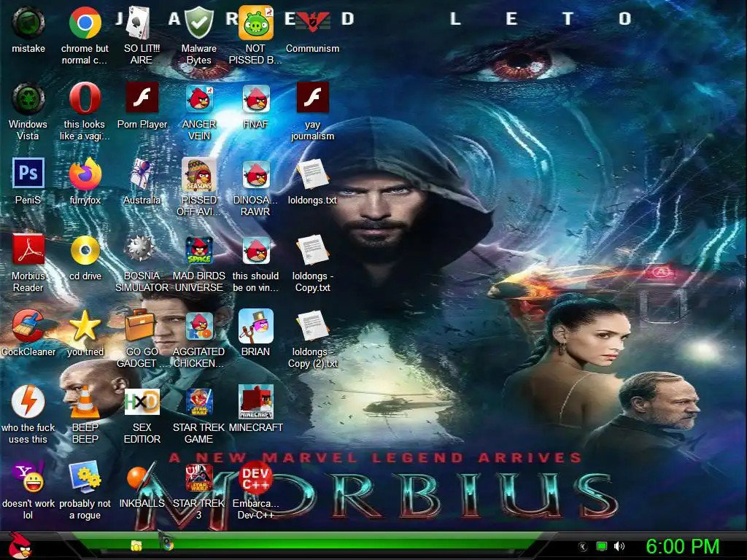747x560 pixels.
Task: Open the 'MINECRAFT' red block icon
Action: 256,402
